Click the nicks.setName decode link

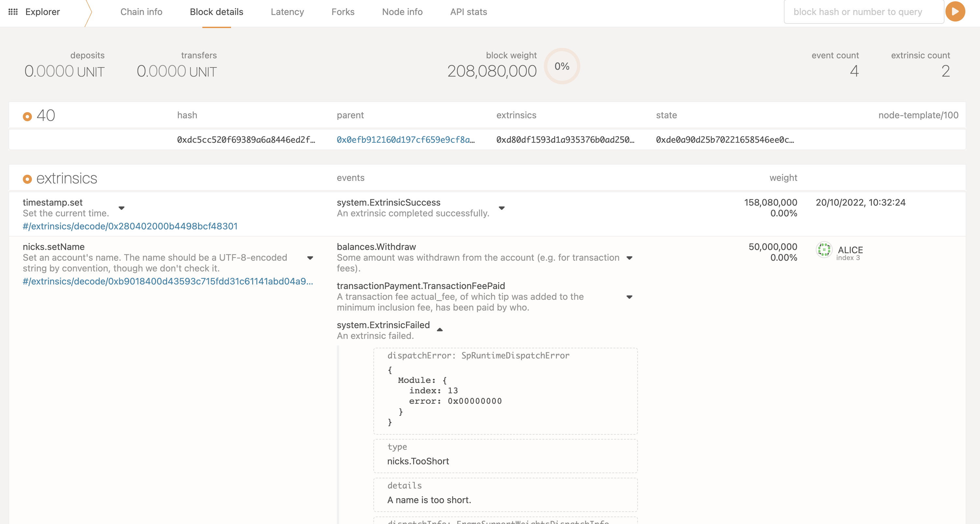coord(167,280)
